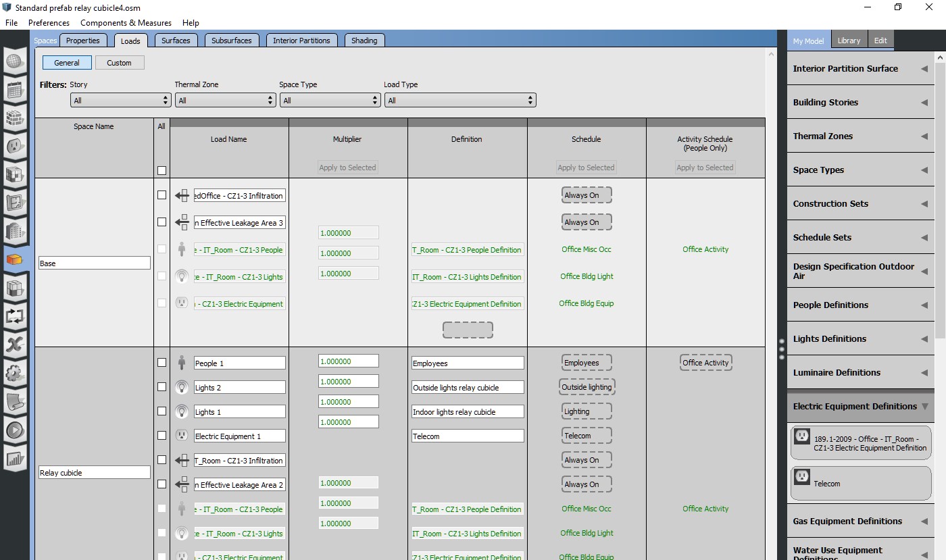Open the File menu
This screenshot has height=560, width=946.
point(11,22)
